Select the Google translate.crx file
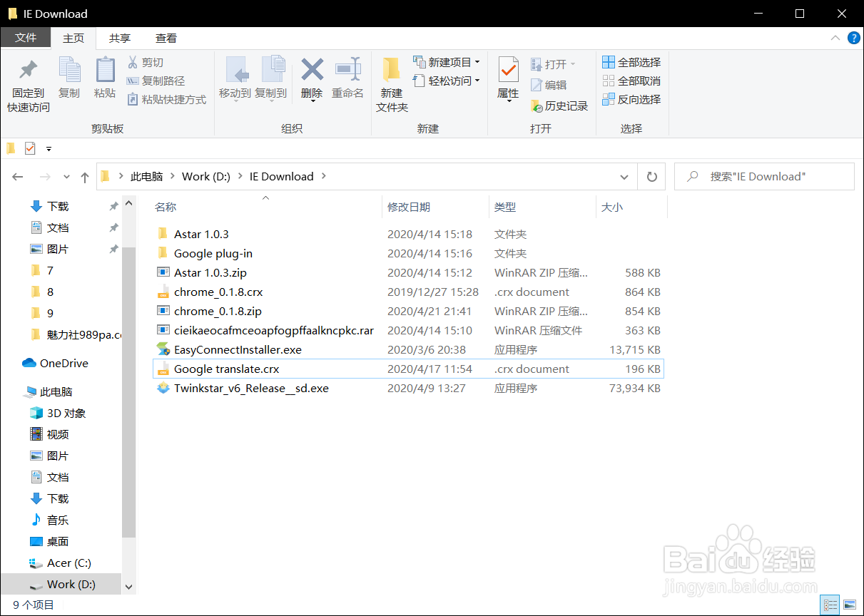 408,369
